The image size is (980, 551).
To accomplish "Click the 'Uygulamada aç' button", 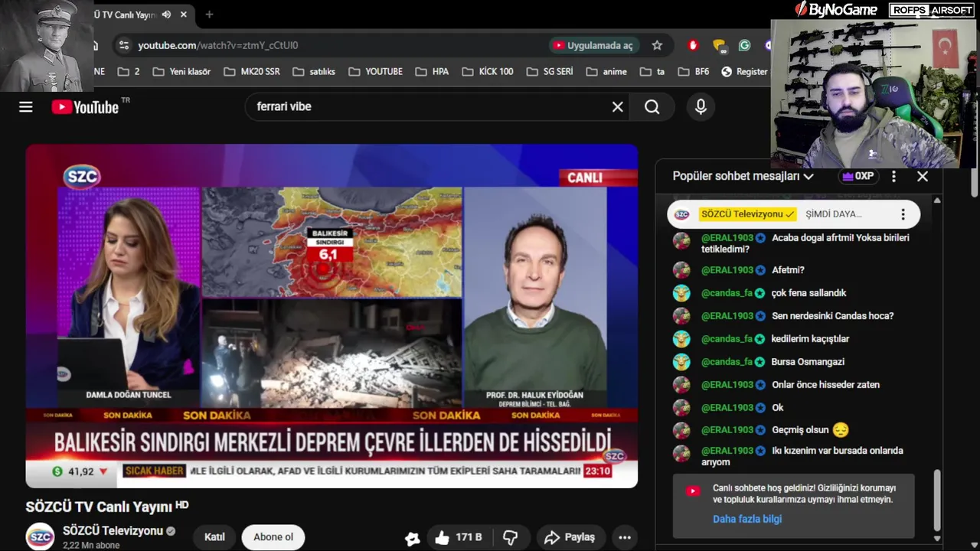I will 593,45.
